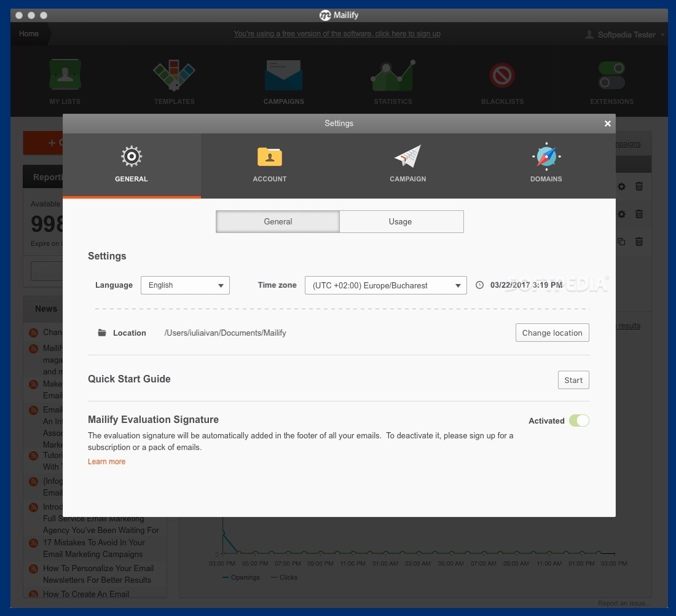Toggle the Evaluation Signature Activated switch
Screen dimensions: 676x616
[x=578, y=421]
